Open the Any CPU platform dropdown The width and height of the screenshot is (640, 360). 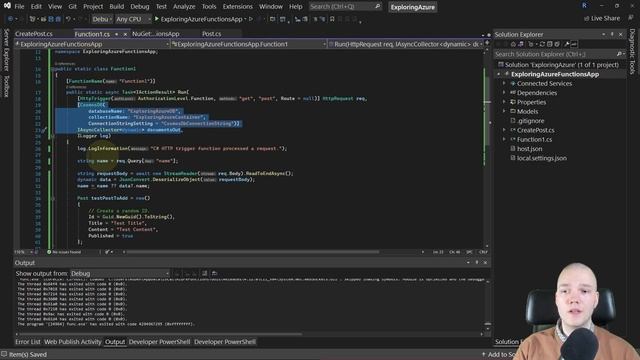(x=133, y=19)
